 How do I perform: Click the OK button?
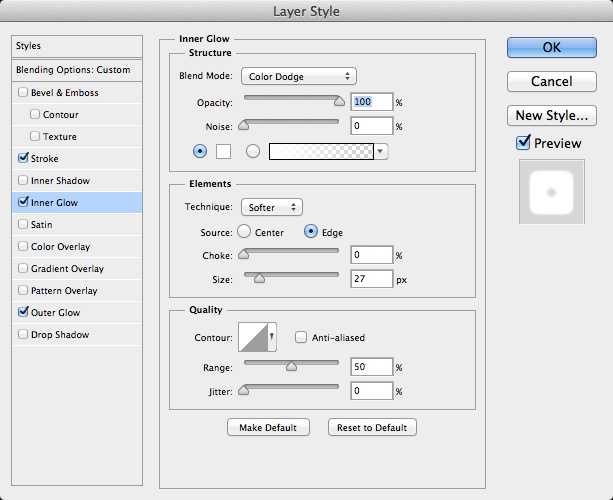click(551, 47)
